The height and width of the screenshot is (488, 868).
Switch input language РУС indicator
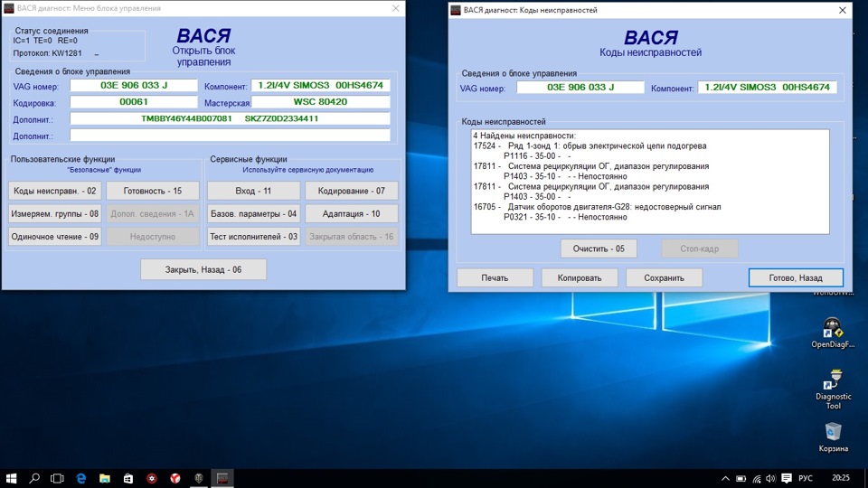(806, 479)
